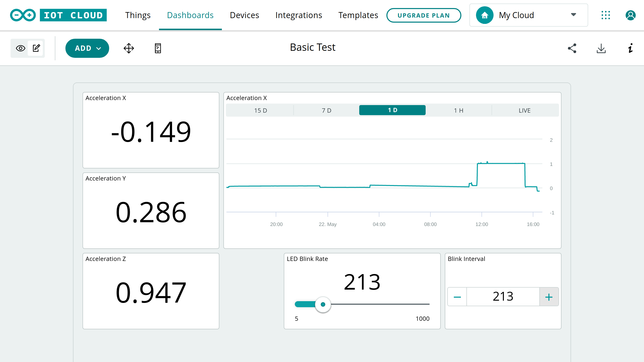Open the view mode with the eye icon

point(20,48)
